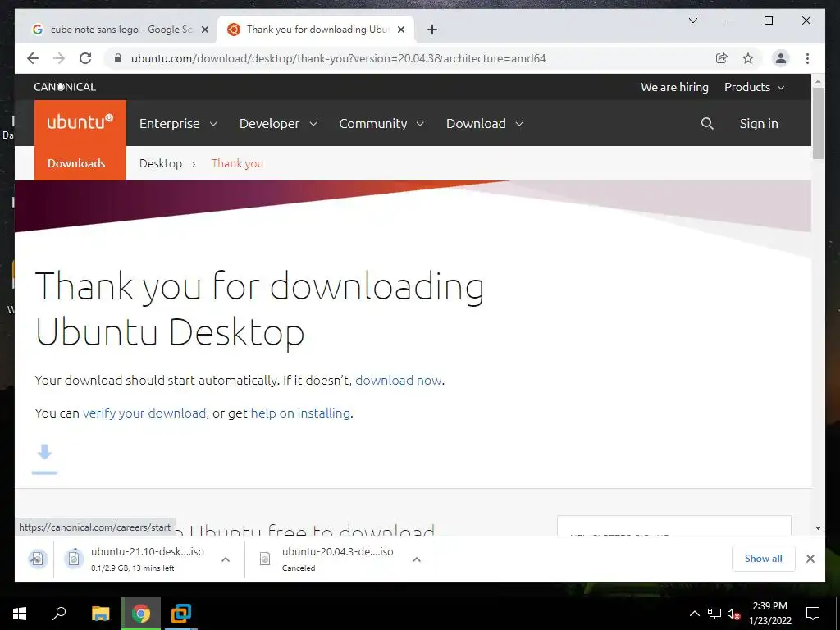The height and width of the screenshot is (630, 840).
Task: Open VirtualBox icon in taskbar
Action: pyautogui.click(x=181, y=614)
